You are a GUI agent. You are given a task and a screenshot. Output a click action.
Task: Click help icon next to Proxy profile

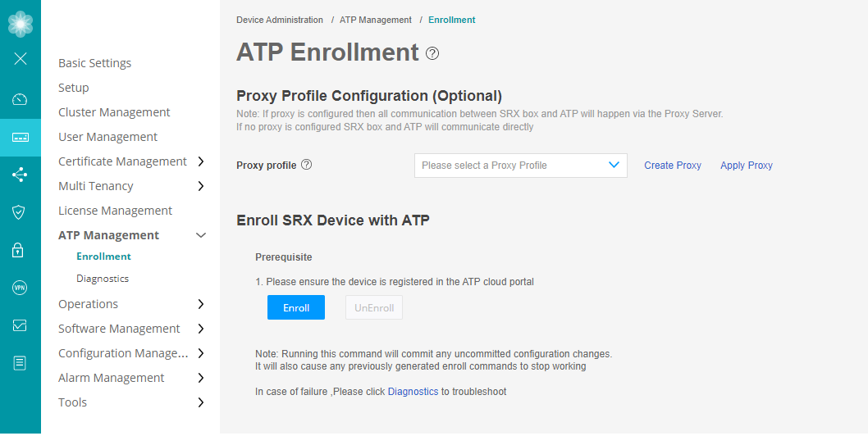tap(307, 165)
